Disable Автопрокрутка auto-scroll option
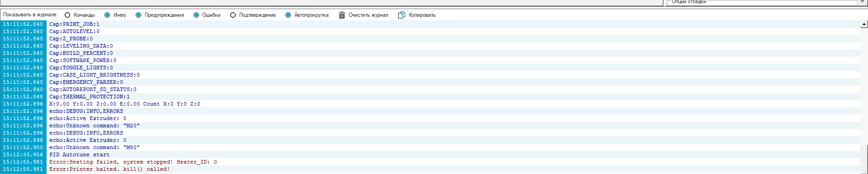The height and width of the screenshot is (174, 868). (288, 15)
